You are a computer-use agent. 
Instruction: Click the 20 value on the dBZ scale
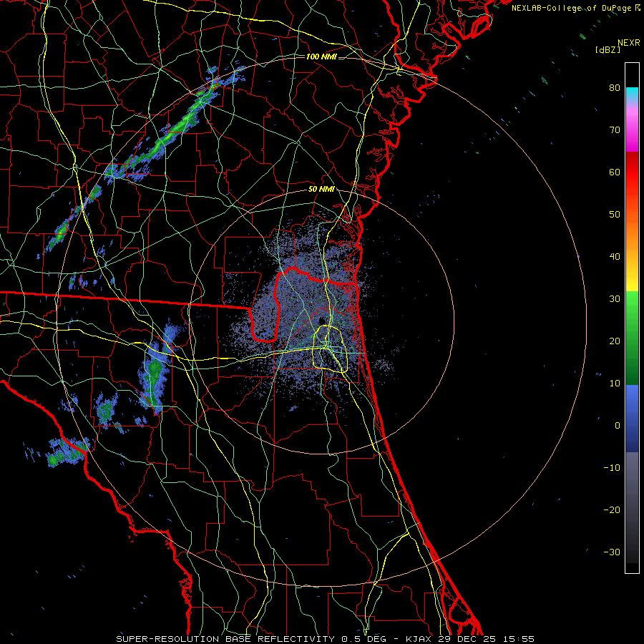coord(615,341)
